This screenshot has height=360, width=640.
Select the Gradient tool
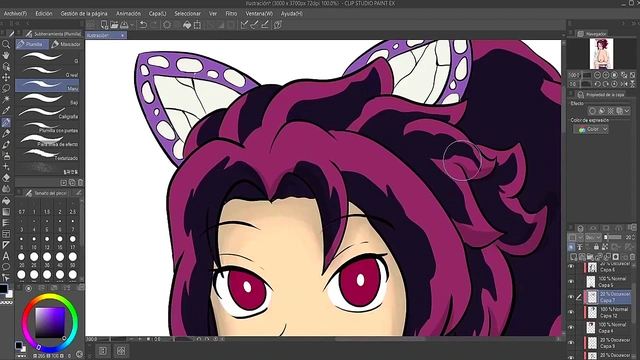coord(6,211)
